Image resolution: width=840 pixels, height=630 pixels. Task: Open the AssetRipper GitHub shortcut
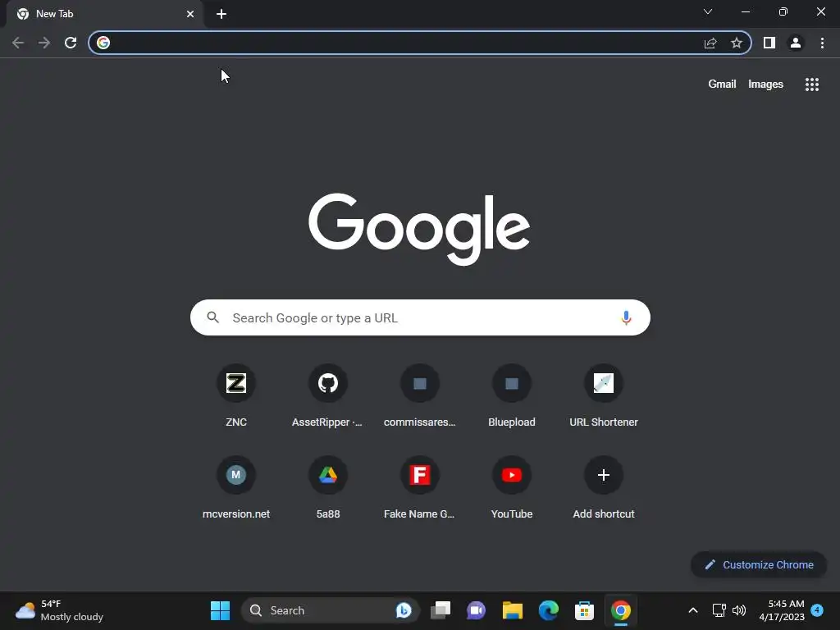(328, 395)
